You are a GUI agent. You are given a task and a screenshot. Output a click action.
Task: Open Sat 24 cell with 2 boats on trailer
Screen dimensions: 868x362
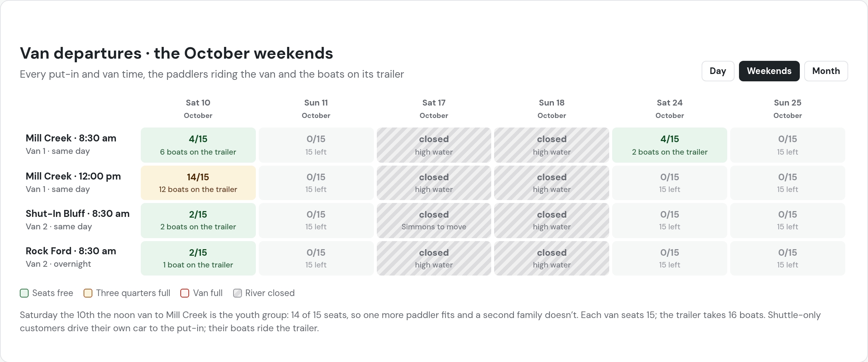pos(669,145)
